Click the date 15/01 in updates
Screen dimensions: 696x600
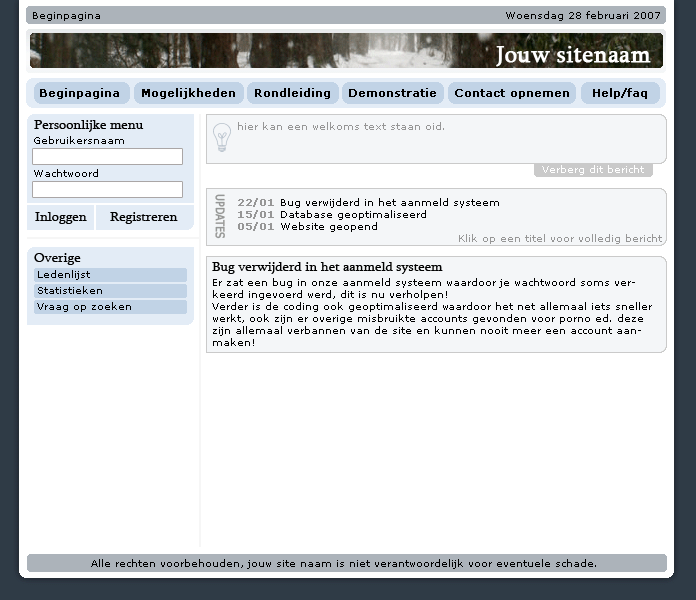[256, 215]
